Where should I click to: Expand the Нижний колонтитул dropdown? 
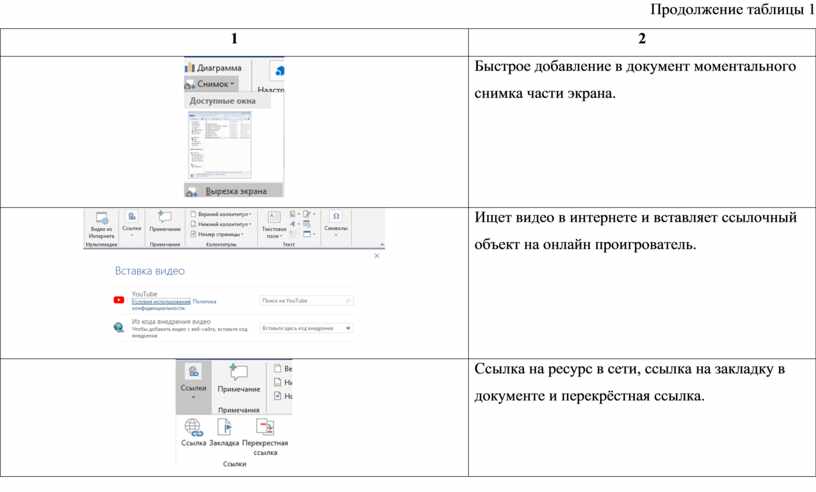click(x=221, y=224)
